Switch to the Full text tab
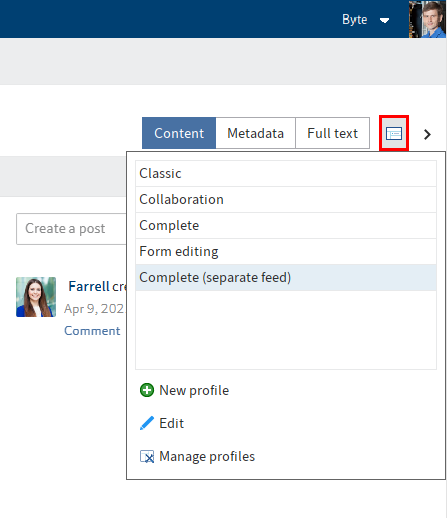 tap(332, 133)
